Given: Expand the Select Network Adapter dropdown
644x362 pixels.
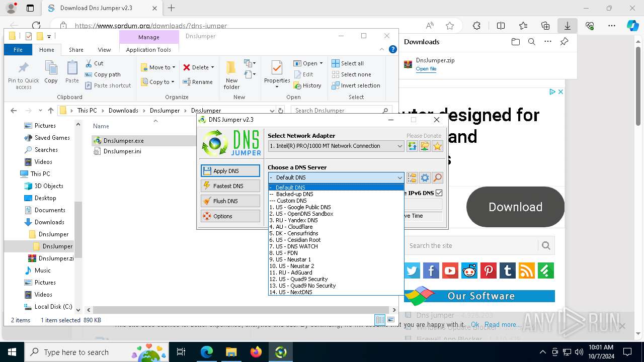Looking at the screenshot, I should point(399,146).
